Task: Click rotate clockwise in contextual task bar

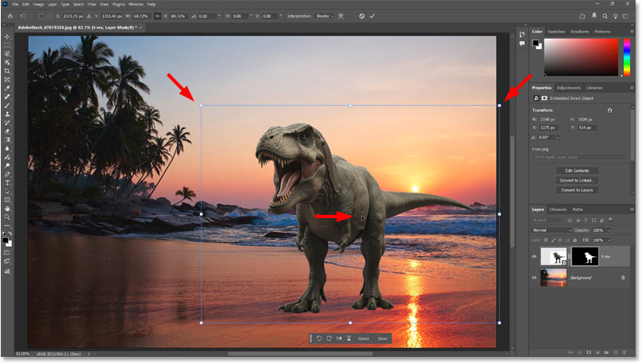Action: pyautogui.click(x=329, y=339)
